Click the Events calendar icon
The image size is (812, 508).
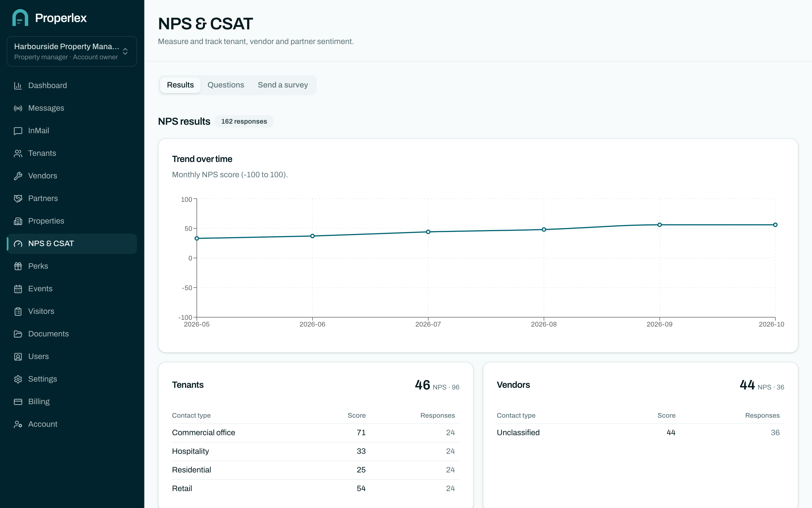click(x=18, y=289)
